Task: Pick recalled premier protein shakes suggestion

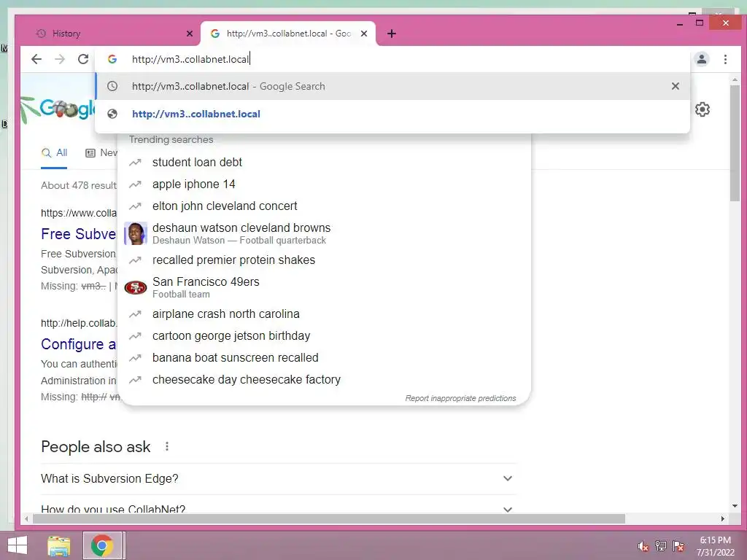Action: click(x=324, y=260)
